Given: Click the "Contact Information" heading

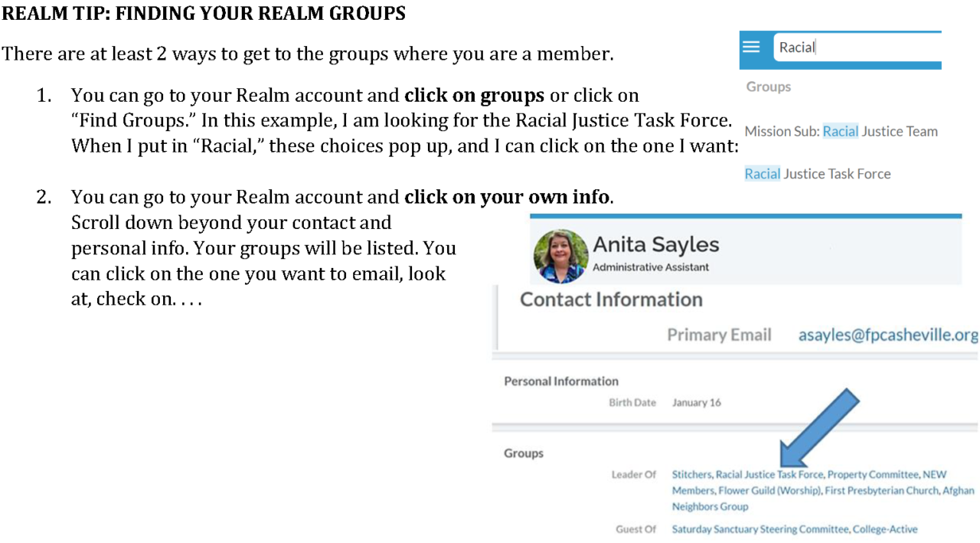Looking at the screenshot, I should point(611,299).
